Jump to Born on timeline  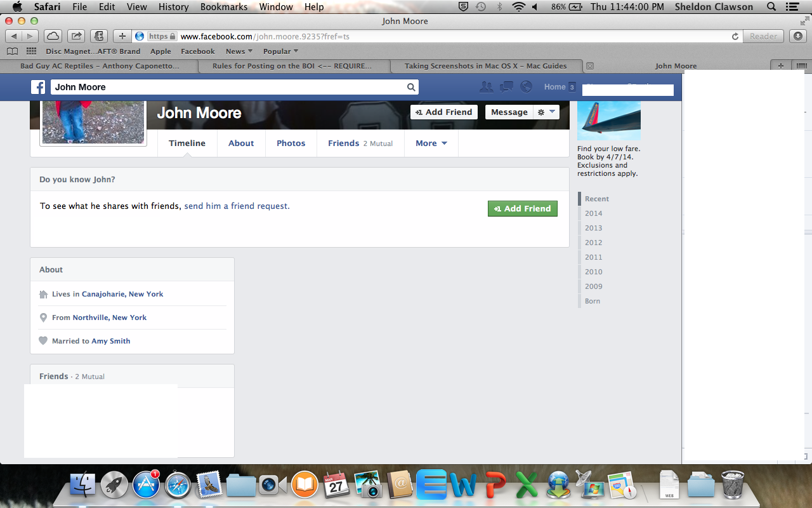[x=593, y=301]
